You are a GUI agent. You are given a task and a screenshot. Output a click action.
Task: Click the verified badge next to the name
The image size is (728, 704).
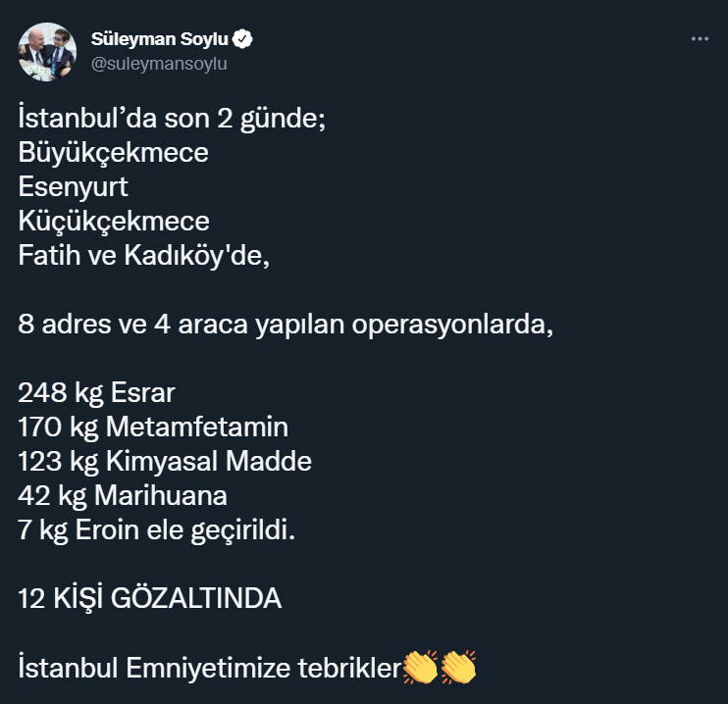(x=243, y=39)
